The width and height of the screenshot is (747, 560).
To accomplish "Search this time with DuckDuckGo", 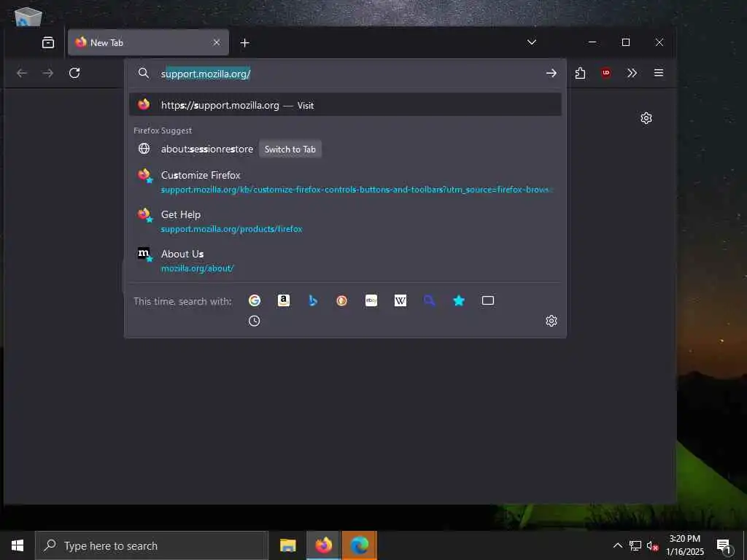I will click(x=341, y=300).
